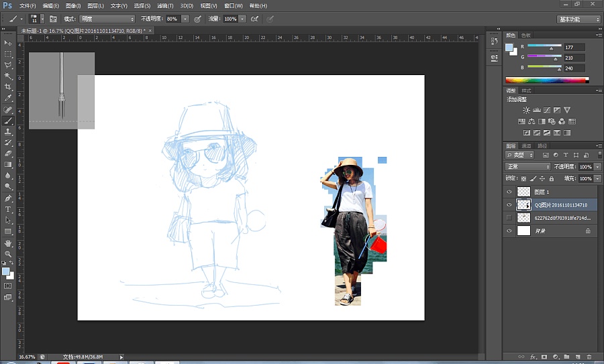Screen dimensions: 604x364
Task: Select the History Brush tool
Action: (7, 142)
